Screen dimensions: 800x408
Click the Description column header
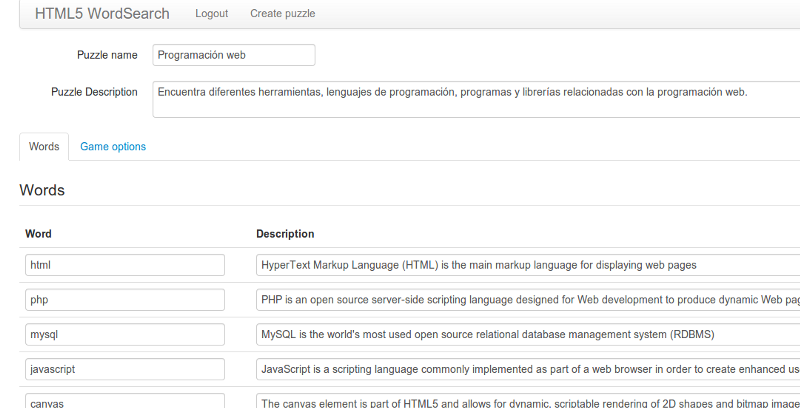[x=285, y=234]
